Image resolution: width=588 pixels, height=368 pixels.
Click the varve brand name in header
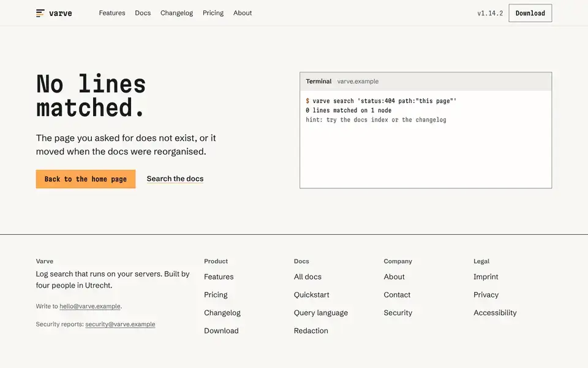pos(61,13)
